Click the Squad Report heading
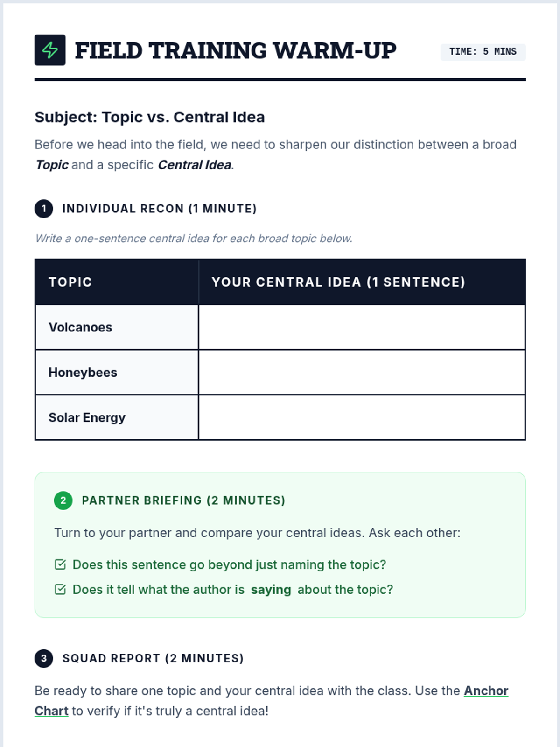This screenshot has height=747, width=560. click(x=153, y=658)
